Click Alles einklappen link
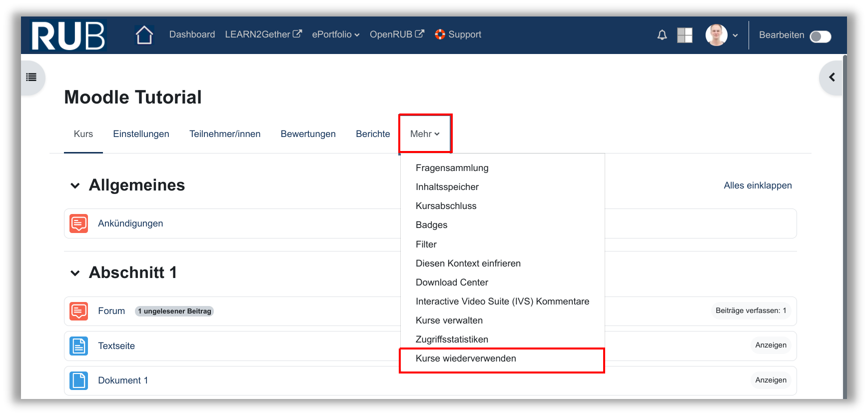 tap(758, 185)
